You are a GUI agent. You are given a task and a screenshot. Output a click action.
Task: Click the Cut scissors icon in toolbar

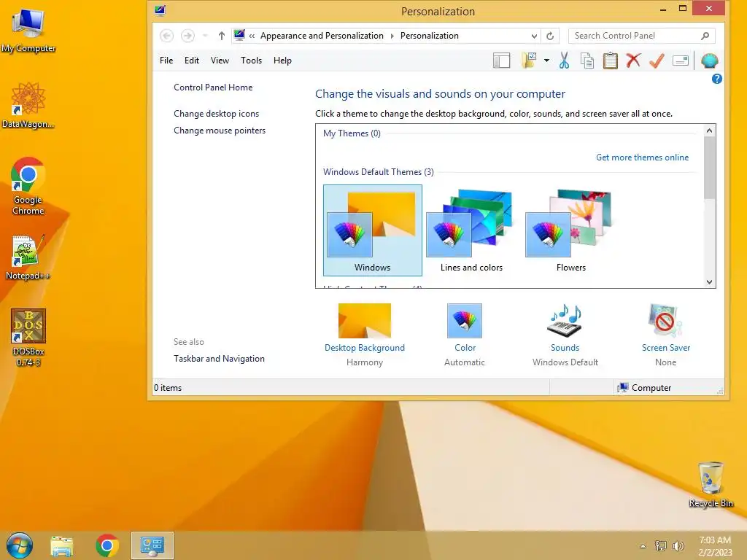click(x=564, y=61)
